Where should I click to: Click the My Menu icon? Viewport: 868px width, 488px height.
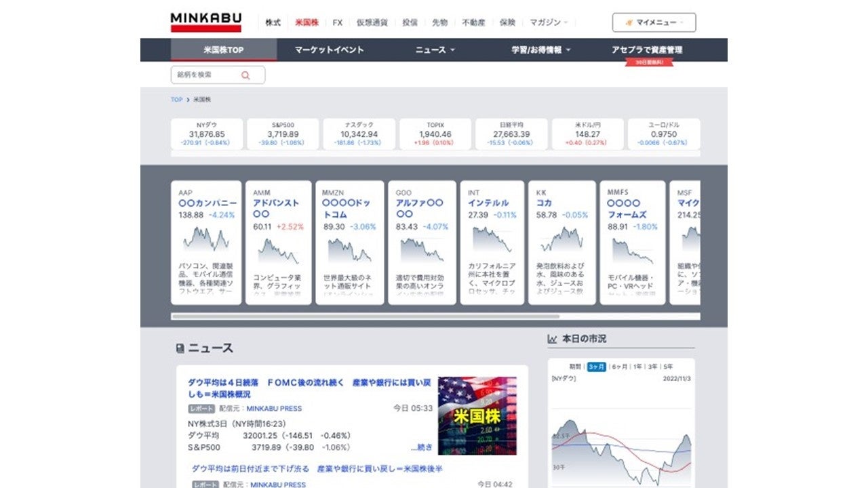[629, 22]
